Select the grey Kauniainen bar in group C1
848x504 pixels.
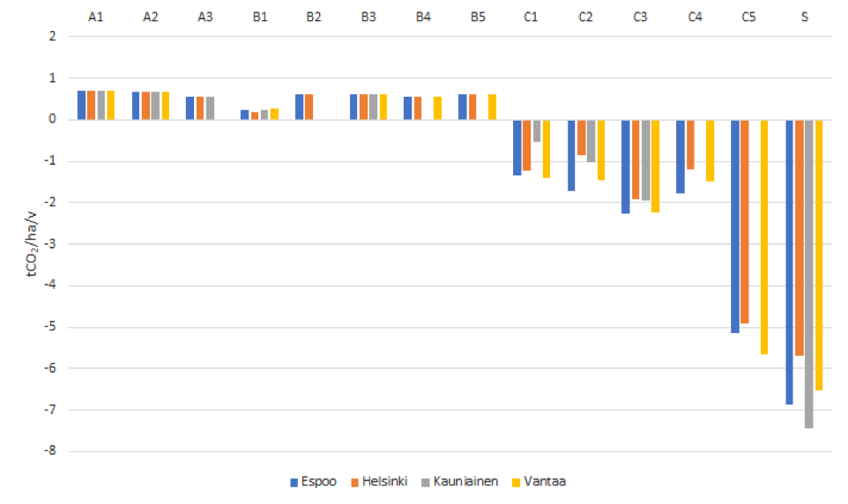(x=537, y=130)
